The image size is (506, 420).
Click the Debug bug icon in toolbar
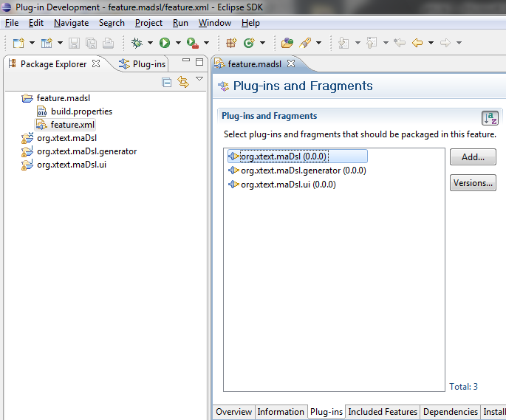pyautogui.click(x=137, y=43)
